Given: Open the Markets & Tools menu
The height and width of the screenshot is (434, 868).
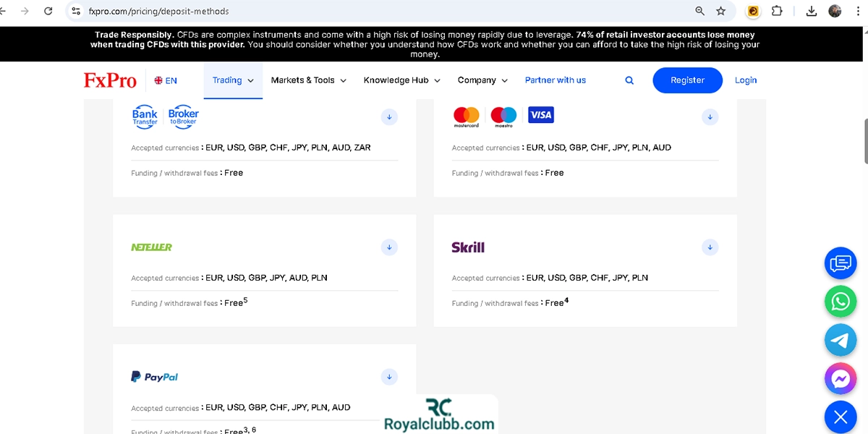Looking at the screenshot, I should tap(308, 80).
